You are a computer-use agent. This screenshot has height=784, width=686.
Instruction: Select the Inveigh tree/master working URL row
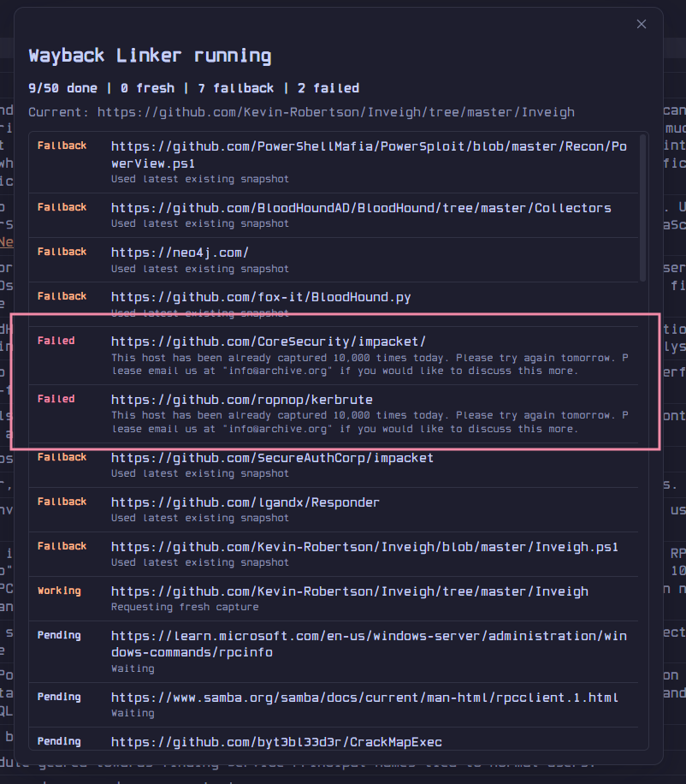click(334, 598)
